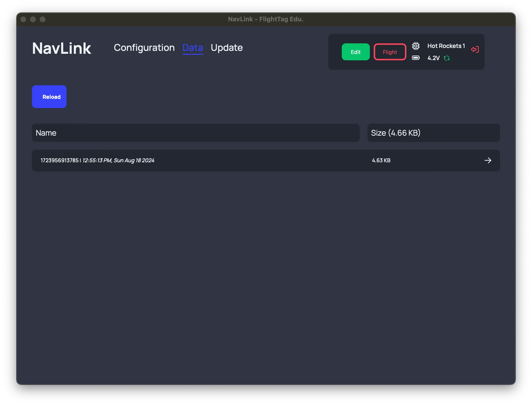The image size is (532, 405).
Task: Select the Data tab
Action: pos(193,48)
